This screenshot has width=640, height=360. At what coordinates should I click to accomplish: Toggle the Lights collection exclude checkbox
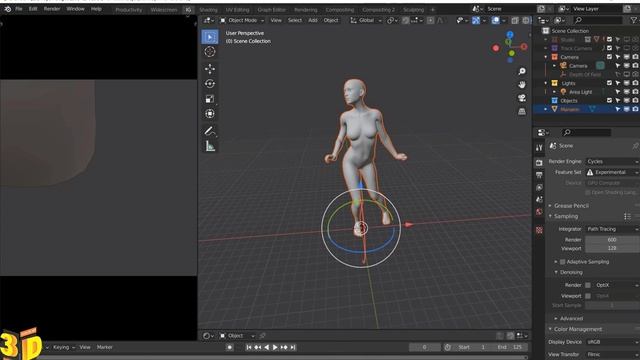(609, 83)
